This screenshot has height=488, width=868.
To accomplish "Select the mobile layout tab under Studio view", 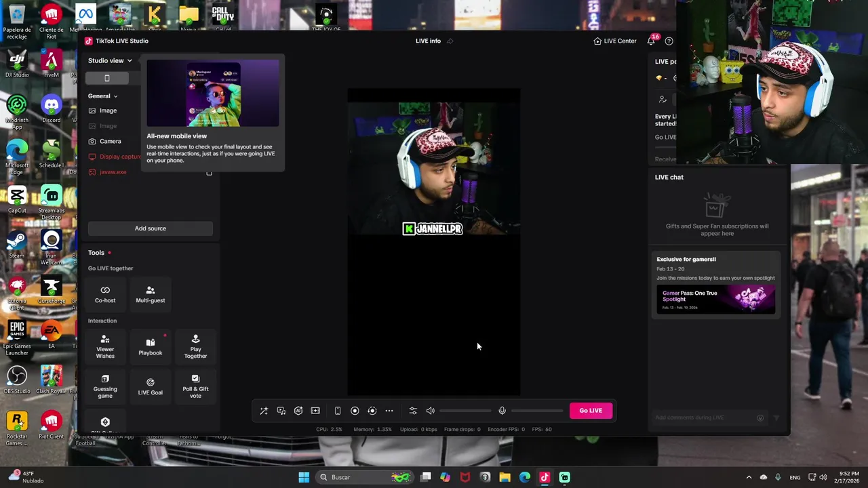I will click(x=106, y=79).
